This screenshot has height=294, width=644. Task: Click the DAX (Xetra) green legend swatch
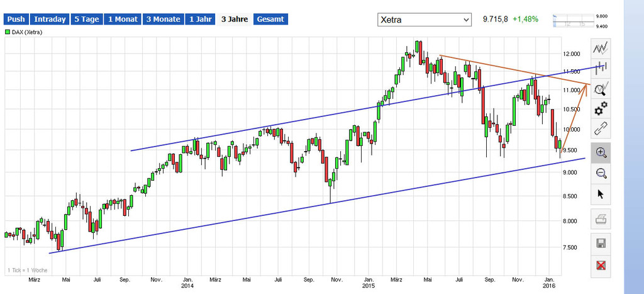point(8,31)
